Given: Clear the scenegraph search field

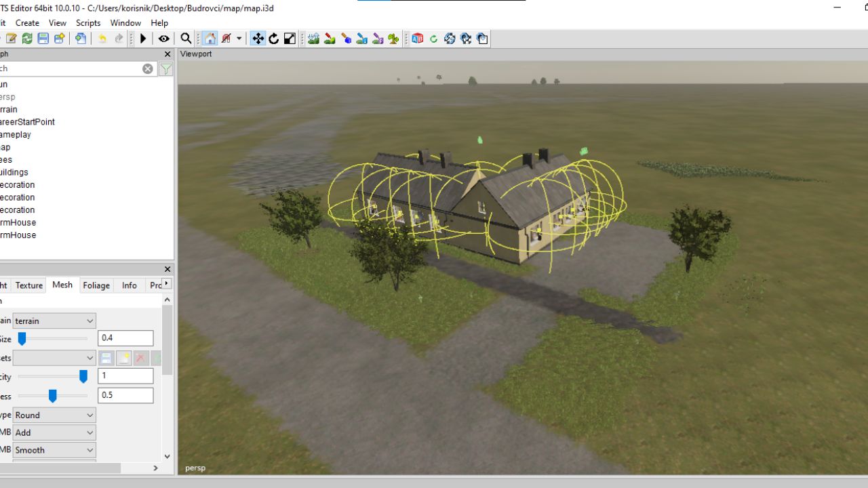Looking at the screenshot, I should point(147,68).
